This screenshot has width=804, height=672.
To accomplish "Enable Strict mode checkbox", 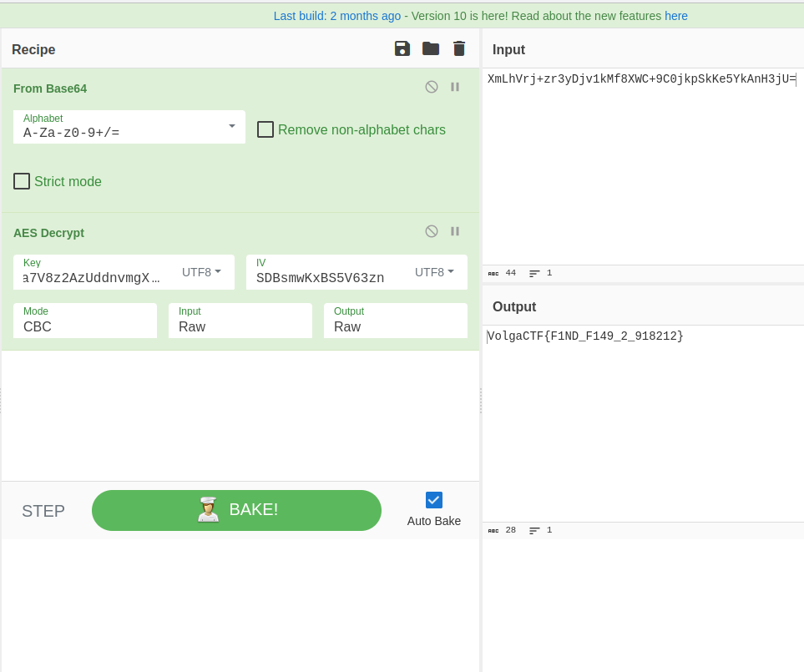I will pyautogui.click(x=22, y=181).
